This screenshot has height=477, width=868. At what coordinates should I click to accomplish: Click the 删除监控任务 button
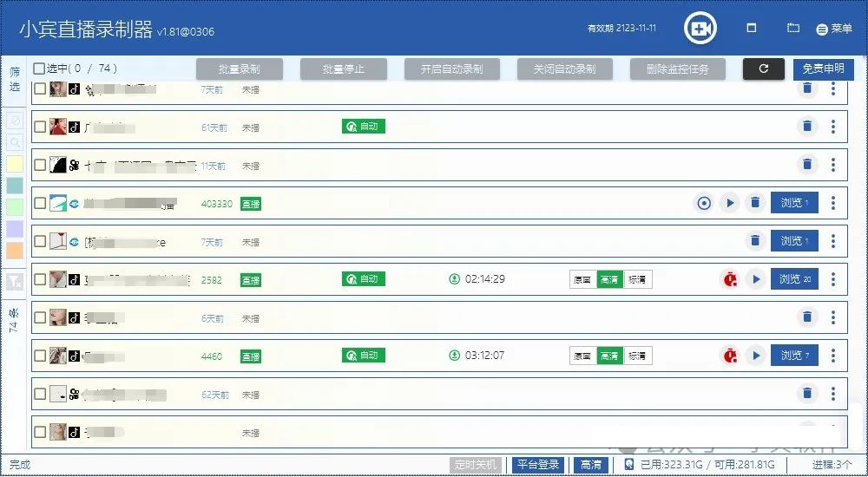[x=678, y=69]
